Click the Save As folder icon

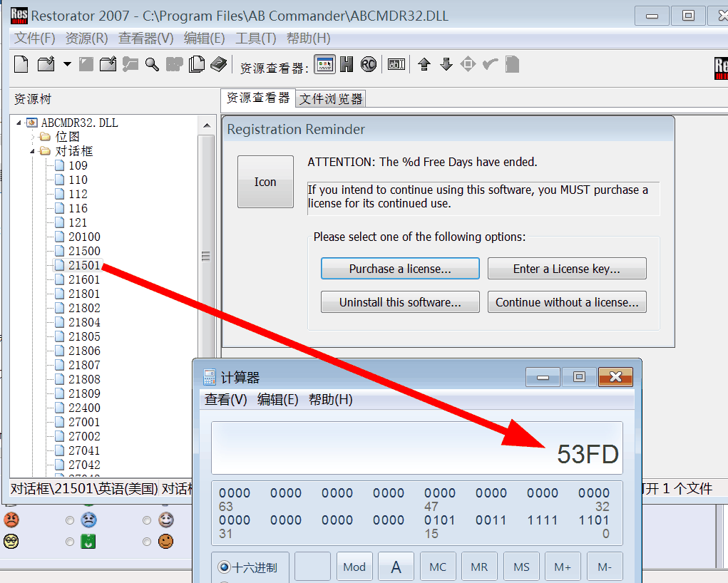click(x=108, y=64)
